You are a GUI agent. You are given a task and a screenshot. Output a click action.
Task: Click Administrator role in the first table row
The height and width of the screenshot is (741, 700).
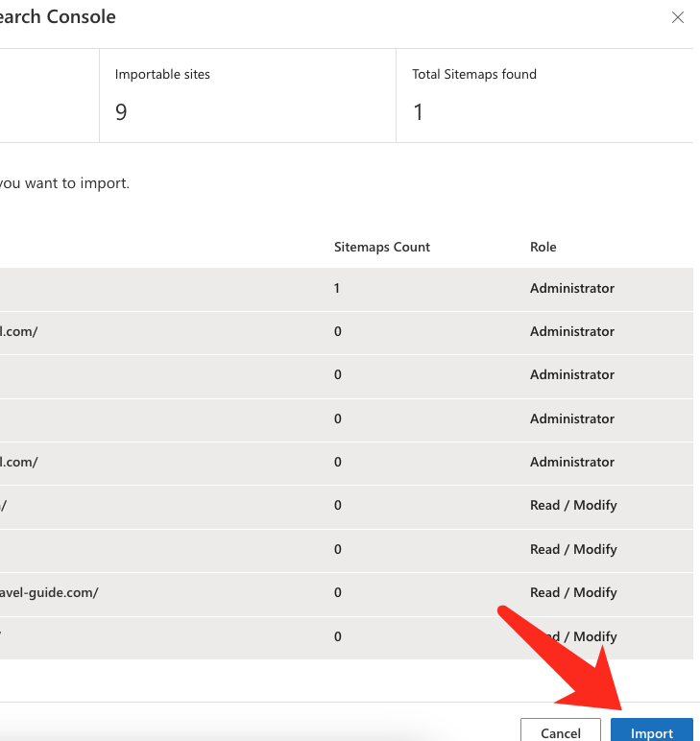coord(571,288)
